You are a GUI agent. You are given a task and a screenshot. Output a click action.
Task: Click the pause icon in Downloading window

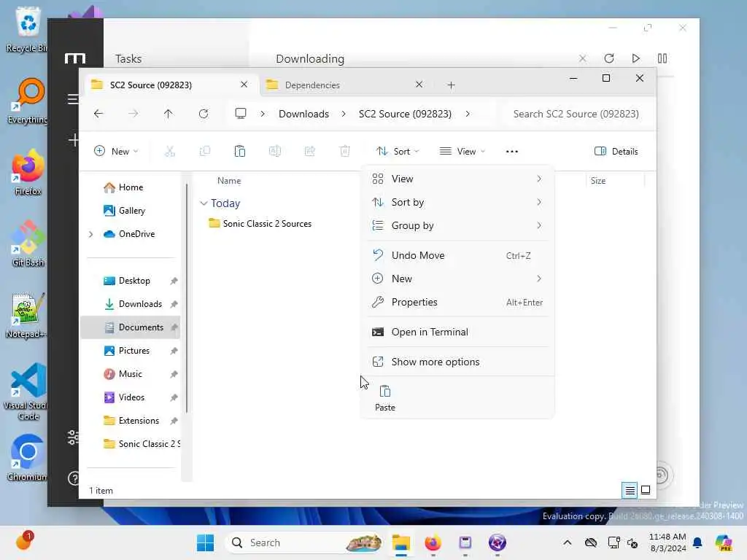coord(662,58)
